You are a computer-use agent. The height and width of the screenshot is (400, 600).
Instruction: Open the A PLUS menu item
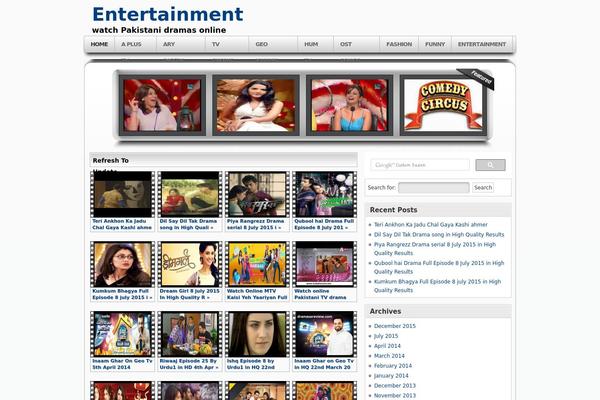[x=131, y=44]
